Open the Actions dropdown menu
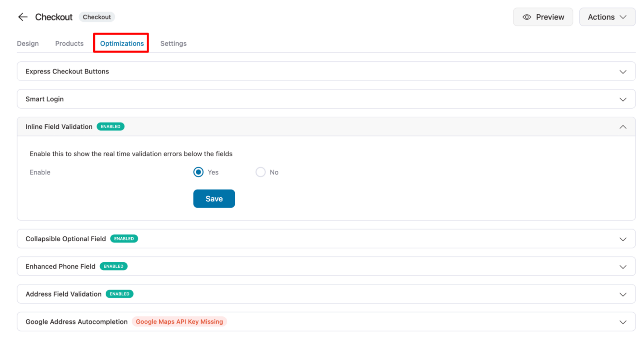Image resolution: width=644 pixels, height=355 pixels. (607, 17)
